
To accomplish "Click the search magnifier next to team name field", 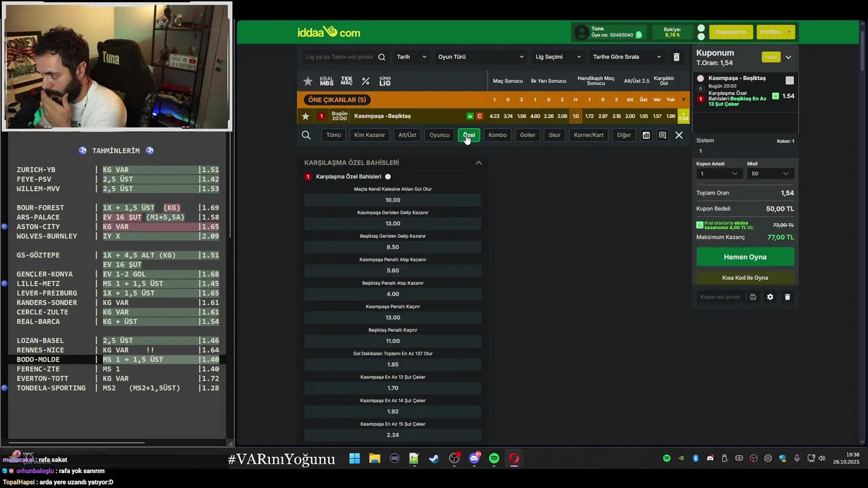I will point(382,57).
